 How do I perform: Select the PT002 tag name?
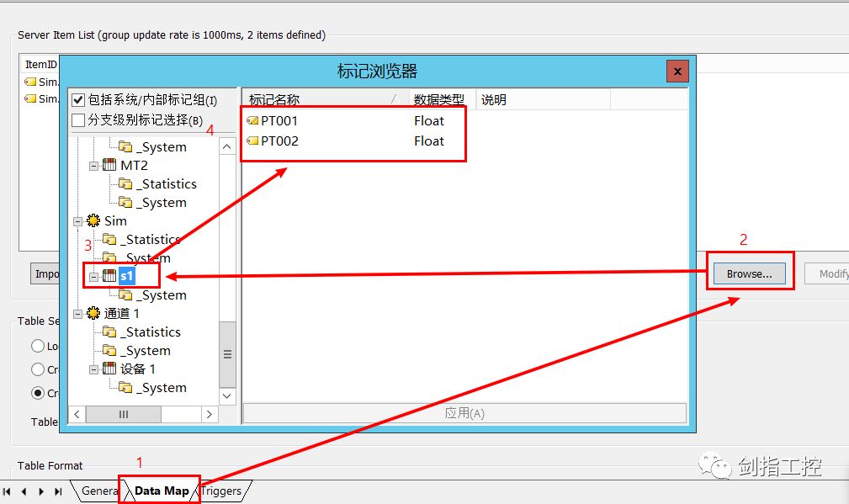279,141
